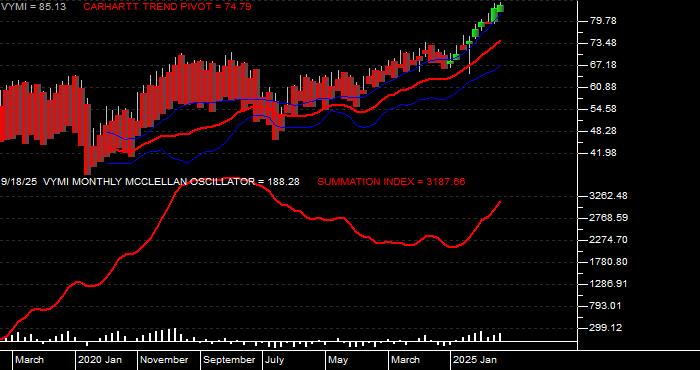Click the March label left of 2025 Jan
The height and width of the screenshot is (370, 700).
(x=405, y=360)
